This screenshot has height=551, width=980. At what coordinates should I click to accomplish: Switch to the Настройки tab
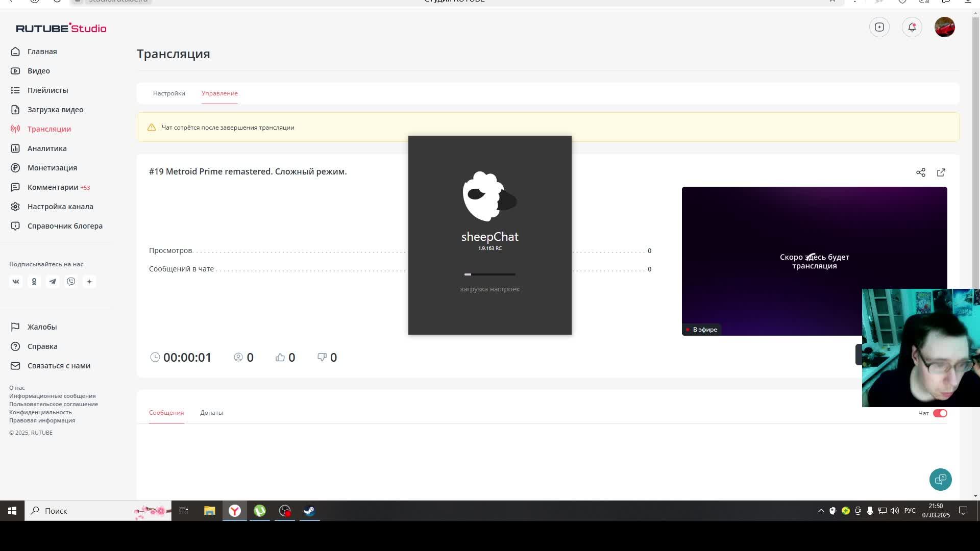pyautogui.click(x=169, y=93)
